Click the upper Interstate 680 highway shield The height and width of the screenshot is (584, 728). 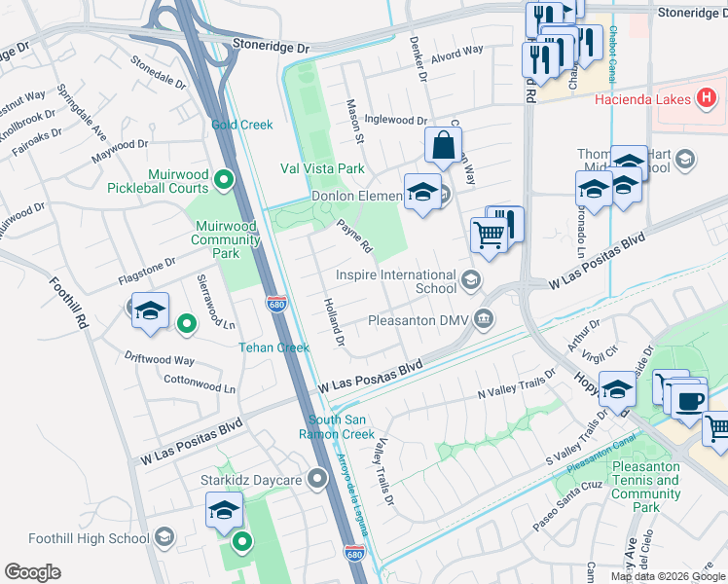pos(276,304)
